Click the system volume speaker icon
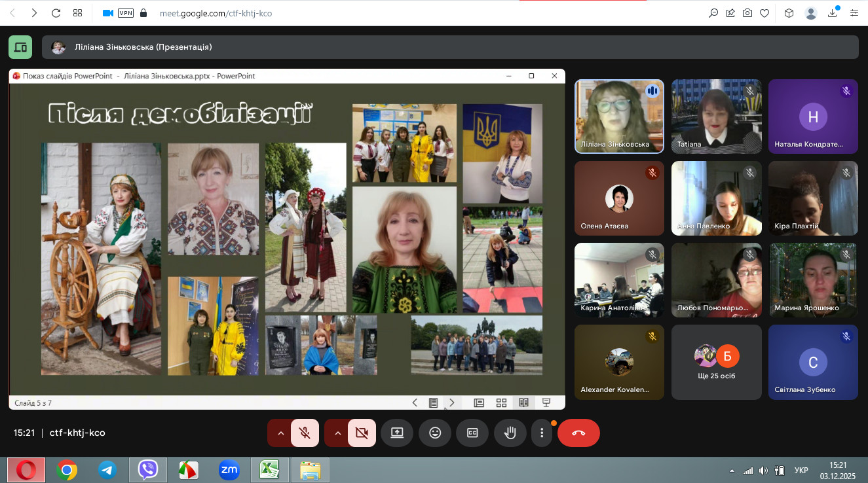The height and width of the screenshot is (483, 868). click(763, 471)
